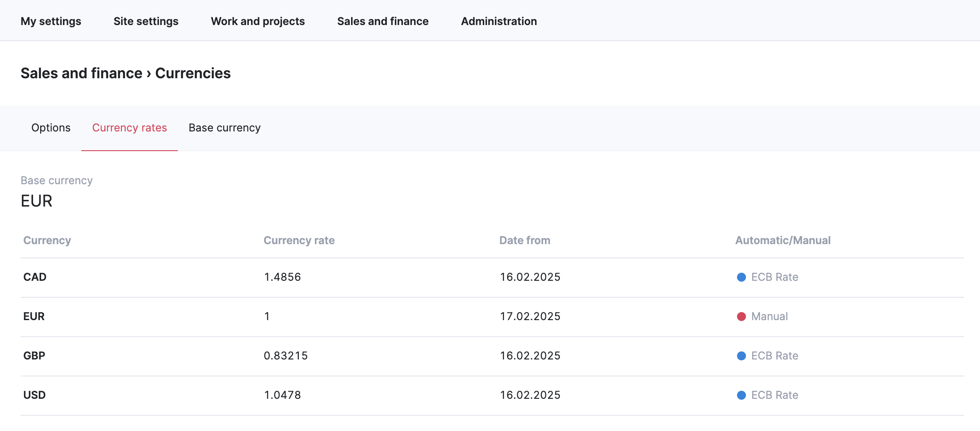Open the My settings menu
Screen dimensions: 980x431
[51, 21]
